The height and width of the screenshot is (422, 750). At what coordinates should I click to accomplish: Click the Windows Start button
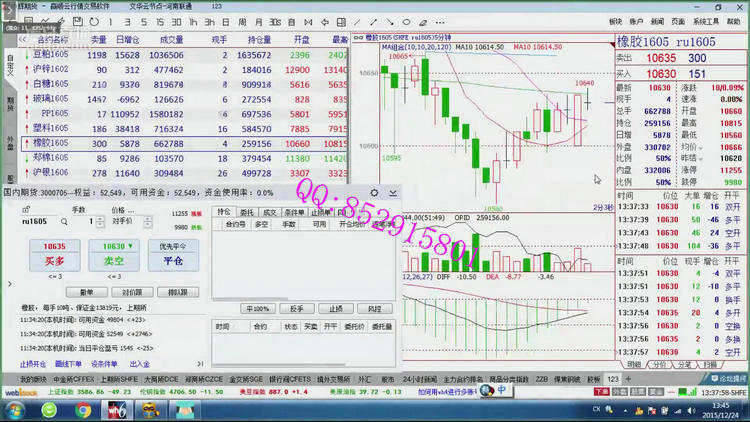14,410
